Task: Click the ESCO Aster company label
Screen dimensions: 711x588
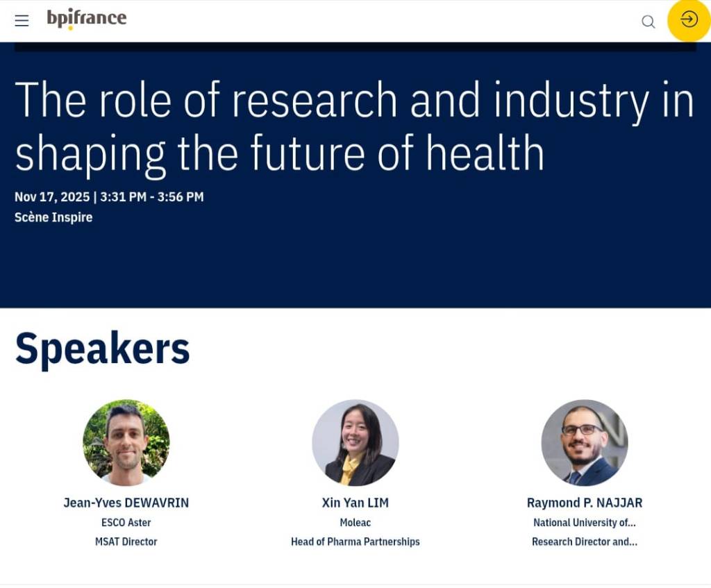Action: click(x=126, y=522)
